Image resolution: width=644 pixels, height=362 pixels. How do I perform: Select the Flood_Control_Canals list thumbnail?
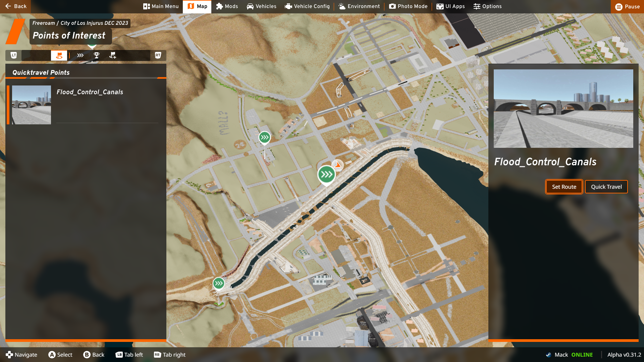tap(32, 105)
